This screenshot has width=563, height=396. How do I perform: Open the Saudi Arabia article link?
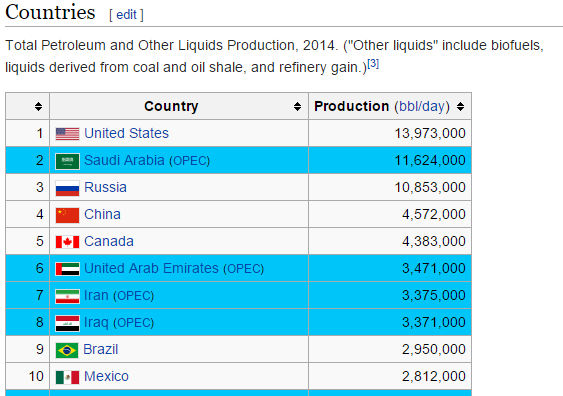(124, 160)
